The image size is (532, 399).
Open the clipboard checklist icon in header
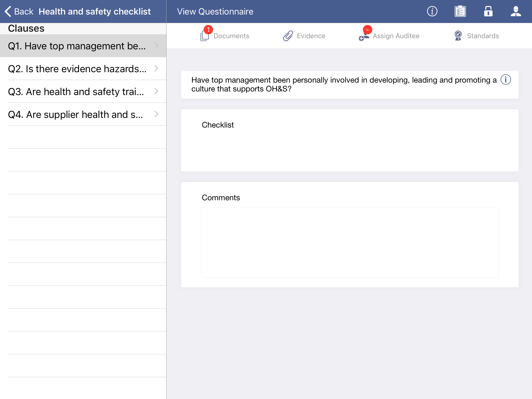click(460, 11)
